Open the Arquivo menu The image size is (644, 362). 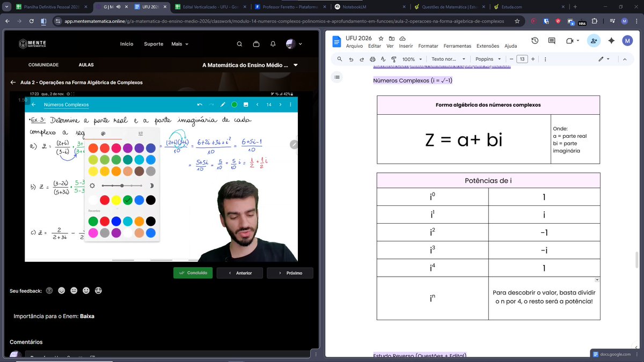tap(354, 46)
